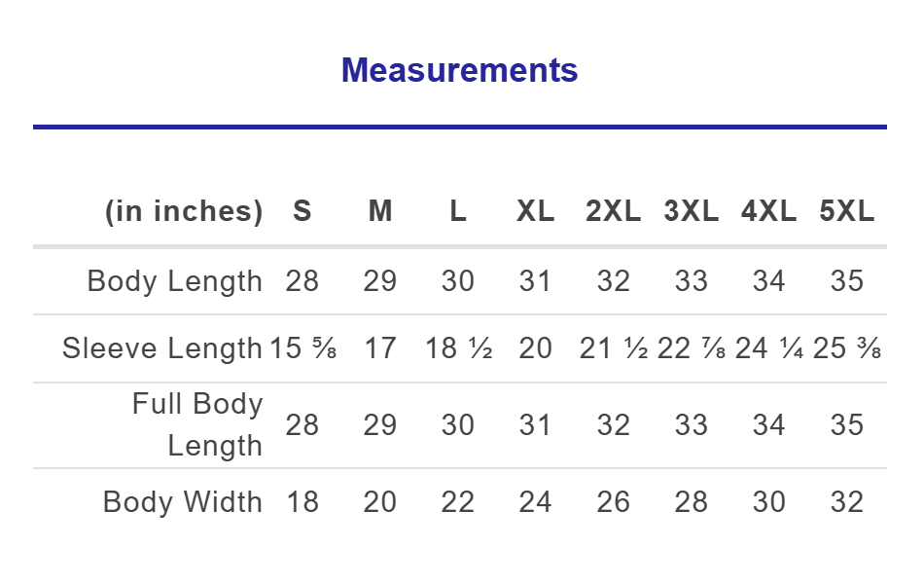Viewport: 924px width, 584px height.
Task: Click the S size column header
Action: point(302,211)
